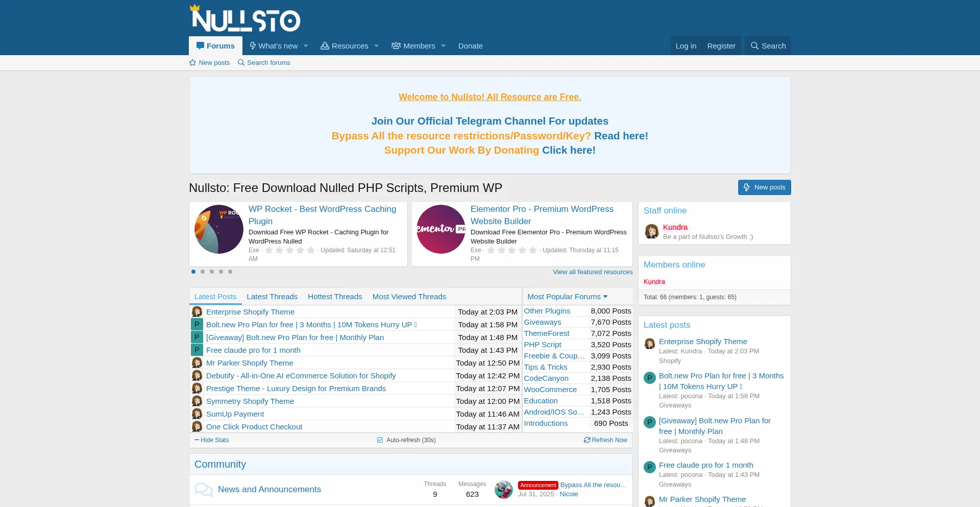
Task: Switch to the Latest Posts tab
Action: click(x=215, y=297)
